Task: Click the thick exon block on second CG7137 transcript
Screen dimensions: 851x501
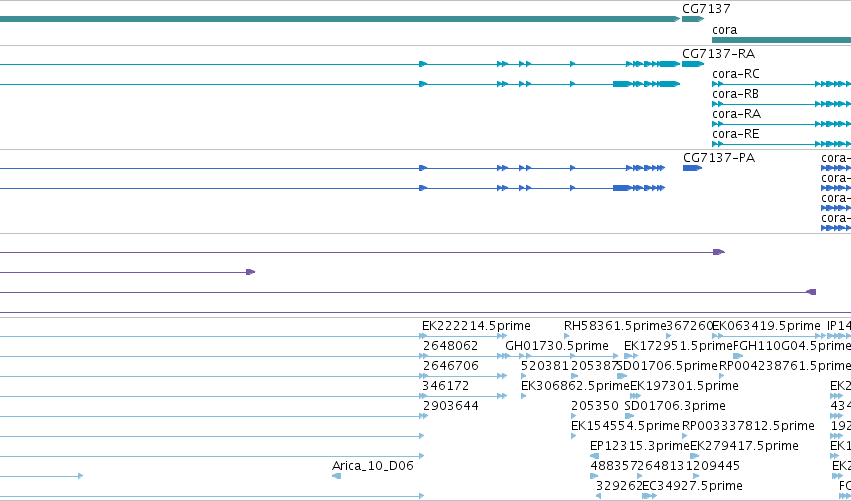Action: [x=621, y=84]
